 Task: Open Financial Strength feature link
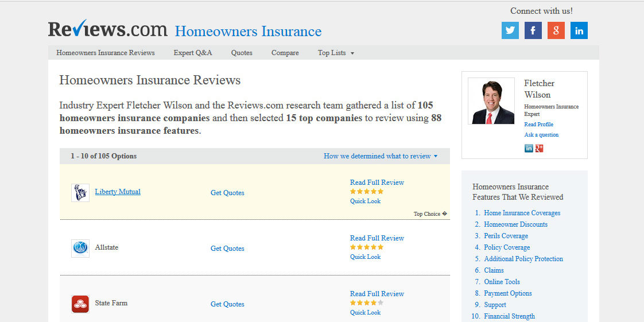(509, 316)
